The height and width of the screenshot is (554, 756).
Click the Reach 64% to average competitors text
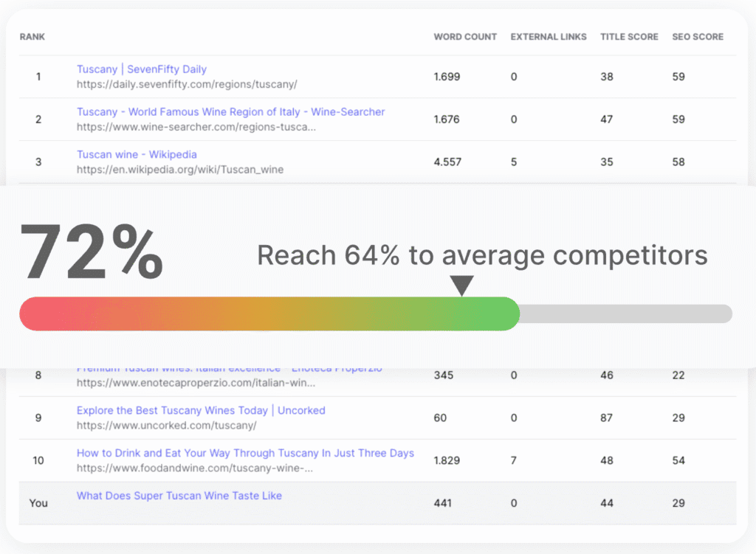[482, 255]
